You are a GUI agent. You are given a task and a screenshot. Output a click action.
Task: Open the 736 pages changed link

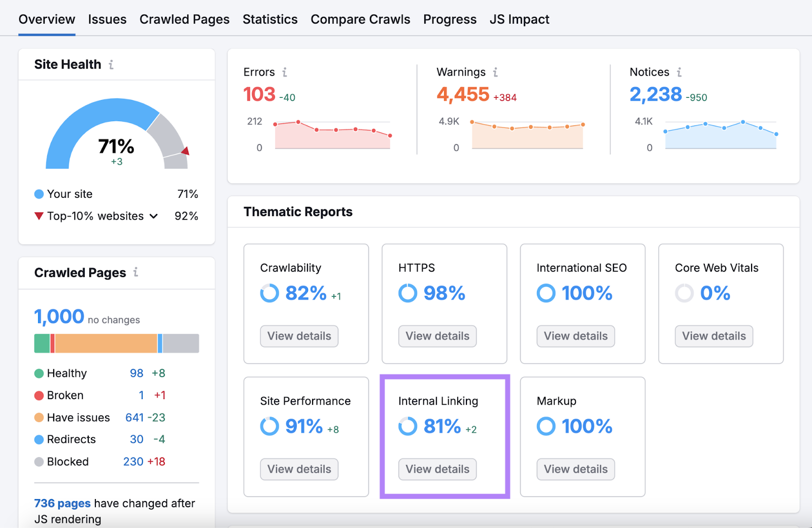62,503
